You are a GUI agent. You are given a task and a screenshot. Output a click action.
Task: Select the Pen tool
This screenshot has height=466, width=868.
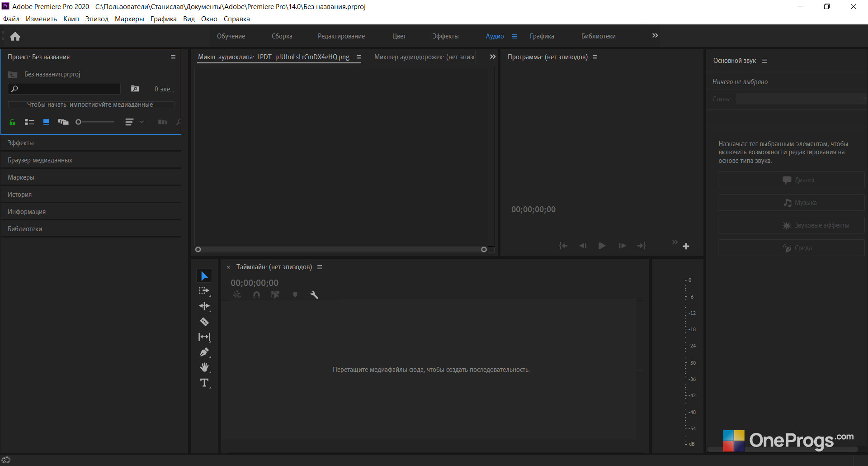[204, 352]
